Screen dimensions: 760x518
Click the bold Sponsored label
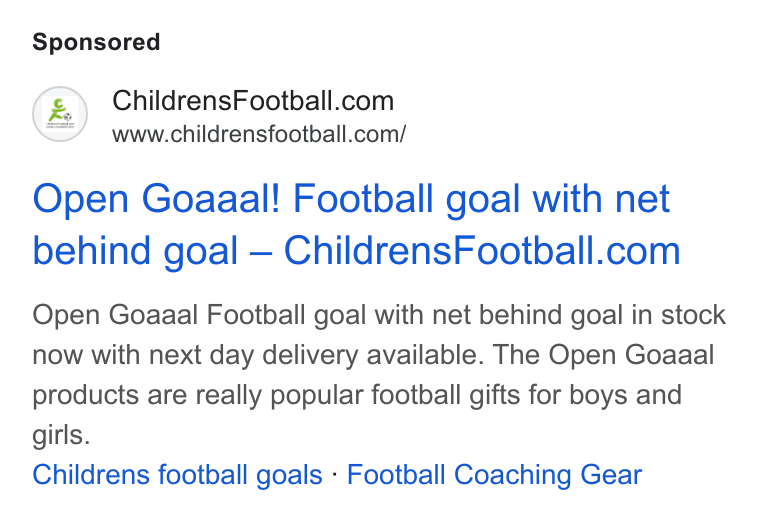tap(96, 42)
